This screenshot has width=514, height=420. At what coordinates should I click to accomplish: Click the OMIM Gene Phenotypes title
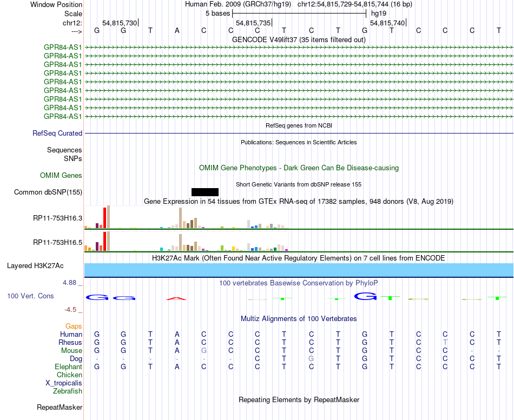point(299,168)
